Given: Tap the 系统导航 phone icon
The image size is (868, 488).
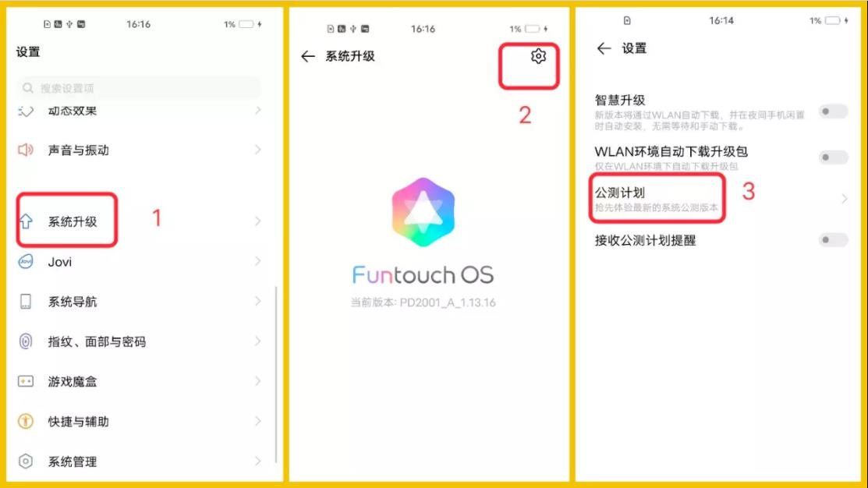Looking at the screenshot, I should tap(26, 302).
